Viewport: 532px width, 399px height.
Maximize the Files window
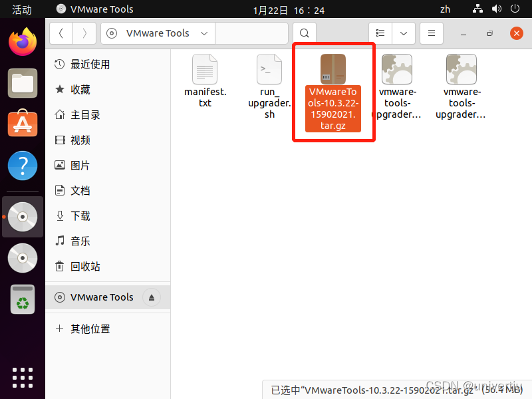point(489,34)
